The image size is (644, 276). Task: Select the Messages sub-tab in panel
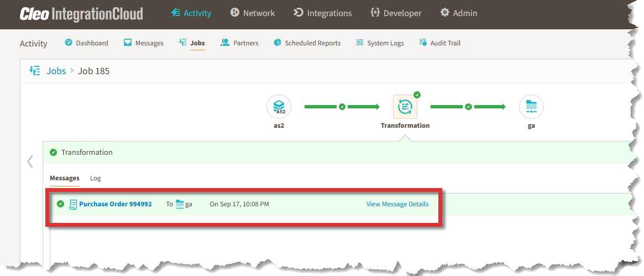tap(65, 178)
